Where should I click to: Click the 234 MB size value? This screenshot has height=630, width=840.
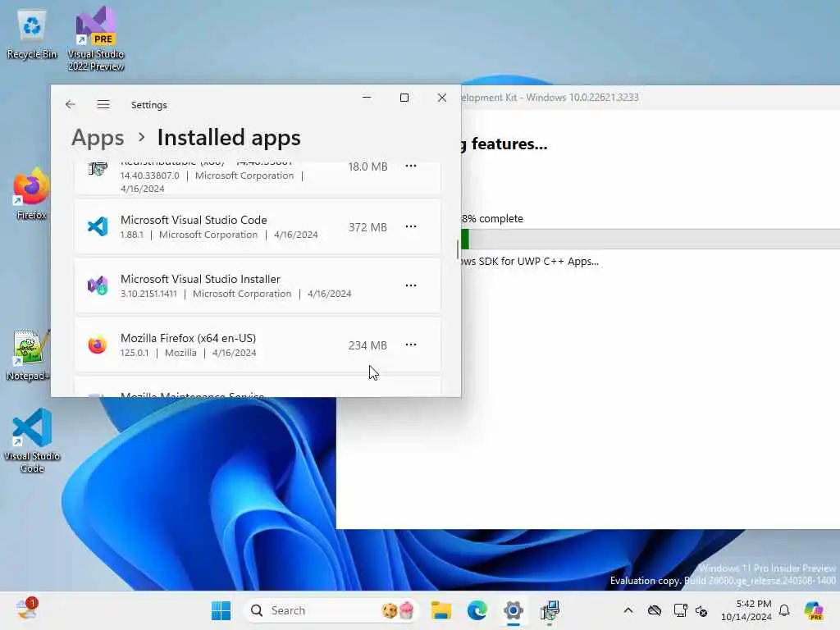tap(367, 345)
